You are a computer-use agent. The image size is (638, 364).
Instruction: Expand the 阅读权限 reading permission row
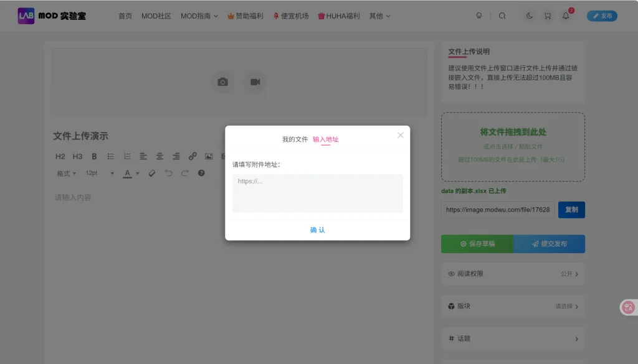513,274
